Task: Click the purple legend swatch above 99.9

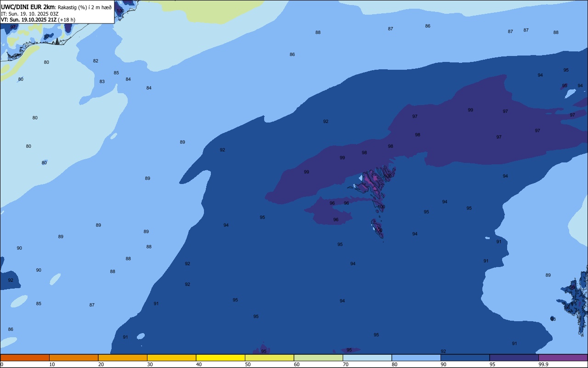Action: (x=563, y=357)
